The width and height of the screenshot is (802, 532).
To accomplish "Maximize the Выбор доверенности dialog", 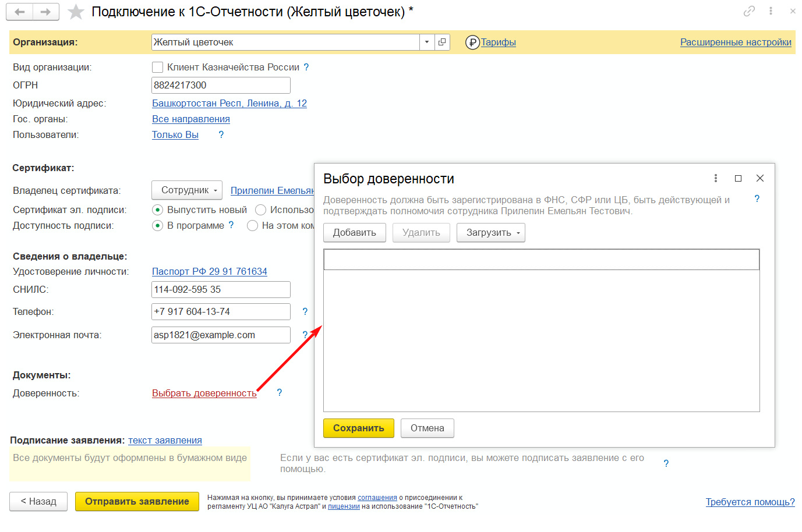I will click(x=738, y=178).
